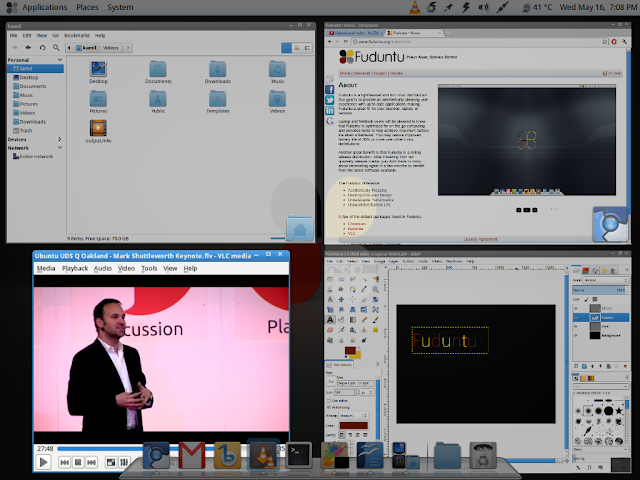Open the Gmail icon in the dock

coord(191,455)
